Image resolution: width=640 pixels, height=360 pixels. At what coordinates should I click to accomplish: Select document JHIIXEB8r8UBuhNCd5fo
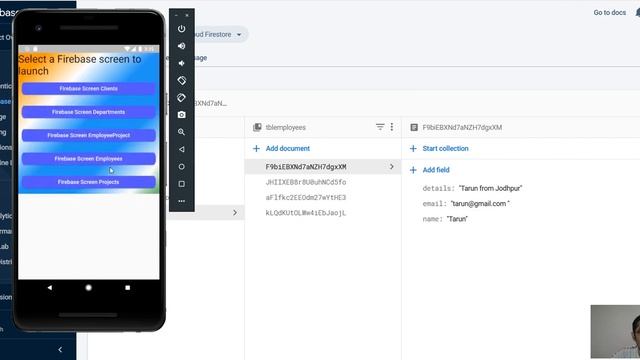(306, 182)
